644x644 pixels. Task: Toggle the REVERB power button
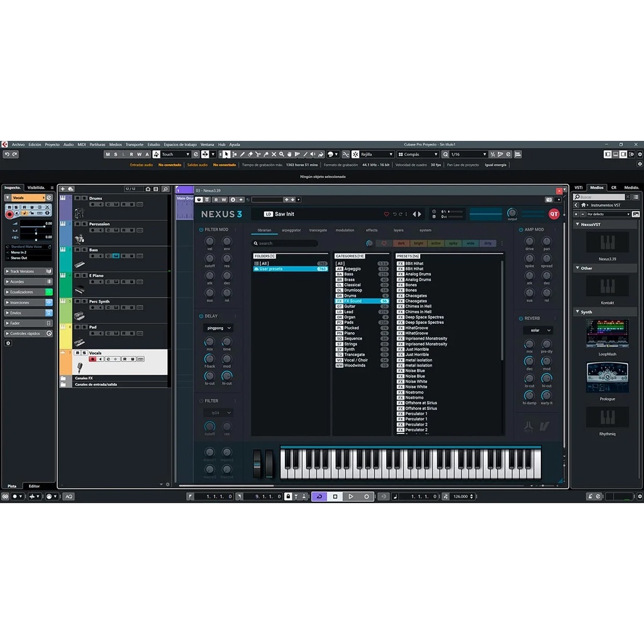[x=521, y=318]
